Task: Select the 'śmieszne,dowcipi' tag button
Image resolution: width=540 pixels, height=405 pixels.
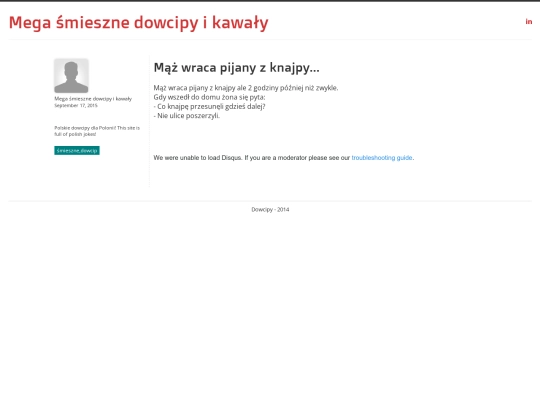Action: coord(77,150)
